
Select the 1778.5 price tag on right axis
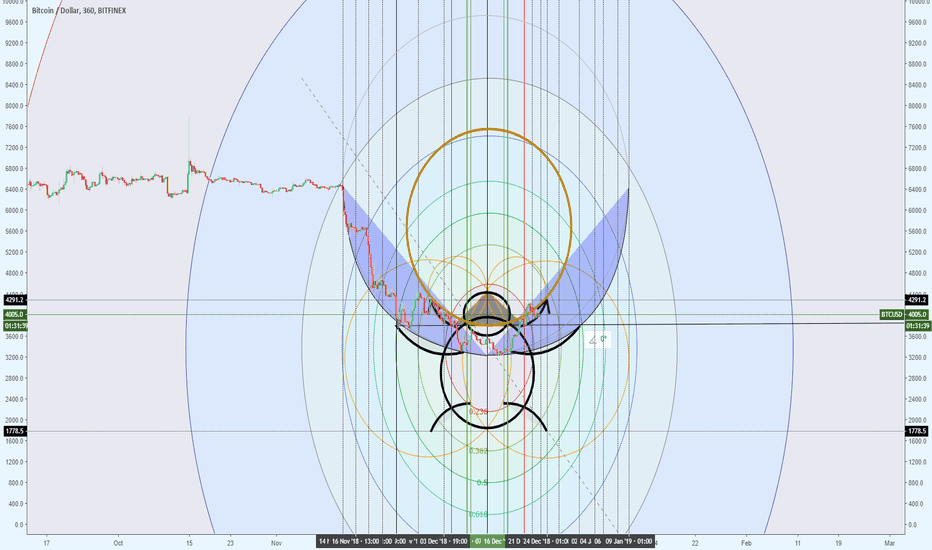click(x=917, y=431)
